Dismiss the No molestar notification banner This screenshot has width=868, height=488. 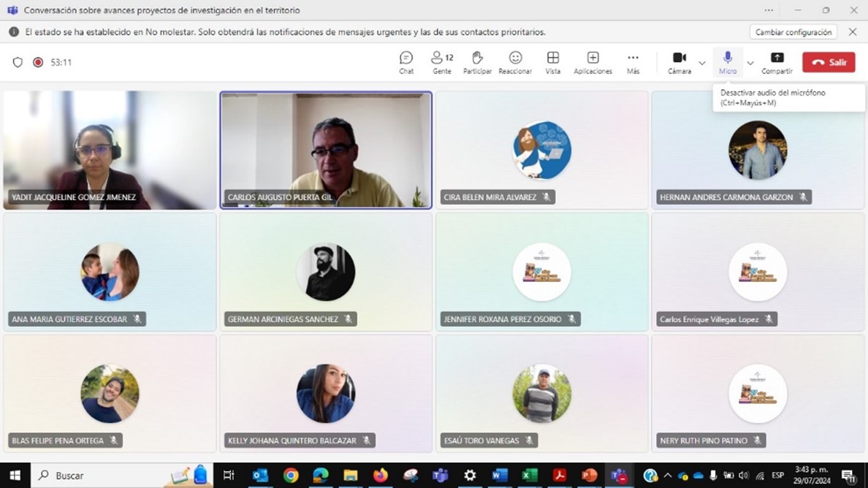click(853, 32)
